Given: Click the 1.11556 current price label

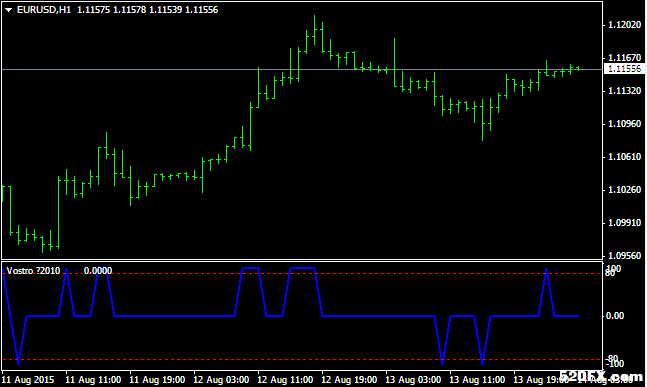Looking at the screenshot, I should [x=624, y=69].
